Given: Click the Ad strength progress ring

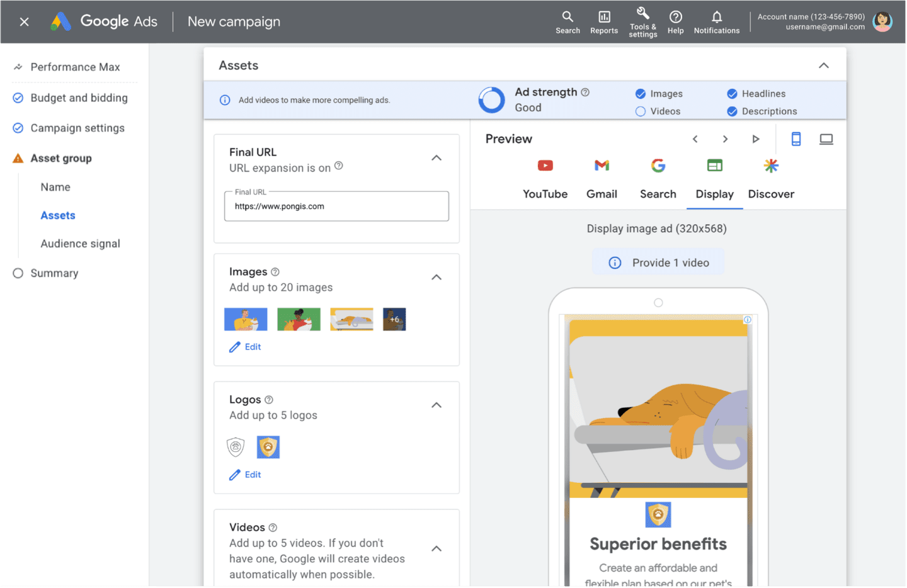Looking at the screenshot, I should (491, 99).
